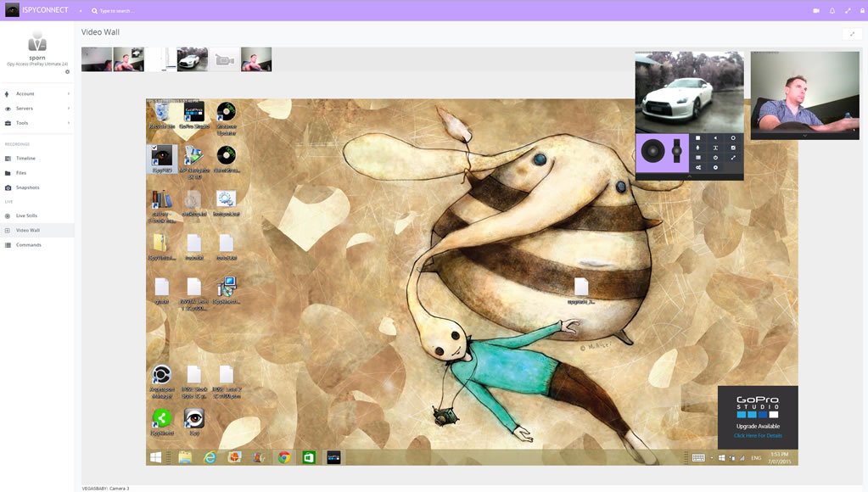The height and width of the screenshot is (492, 868).
Task: Open Commands in the sidebar
Action: (x=37, y=244)
